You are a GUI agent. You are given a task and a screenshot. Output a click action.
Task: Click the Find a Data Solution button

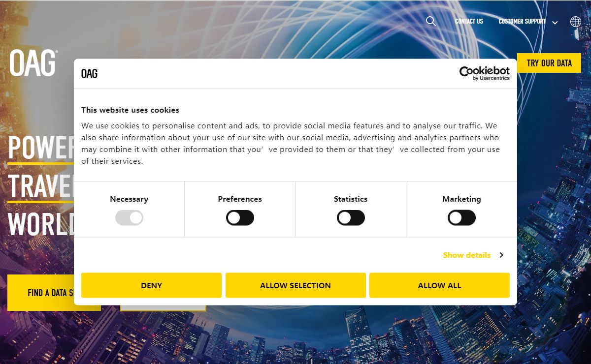[41, 293]
